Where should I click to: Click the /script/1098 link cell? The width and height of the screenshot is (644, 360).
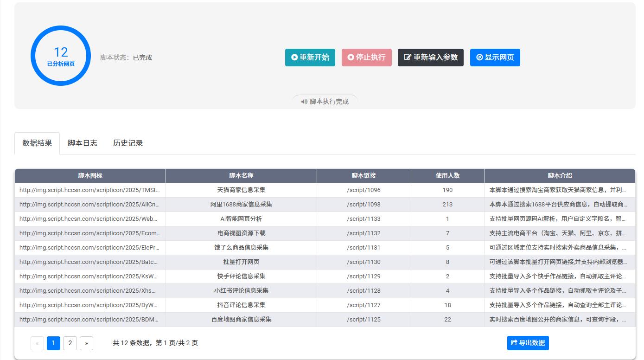coord(364,205)
